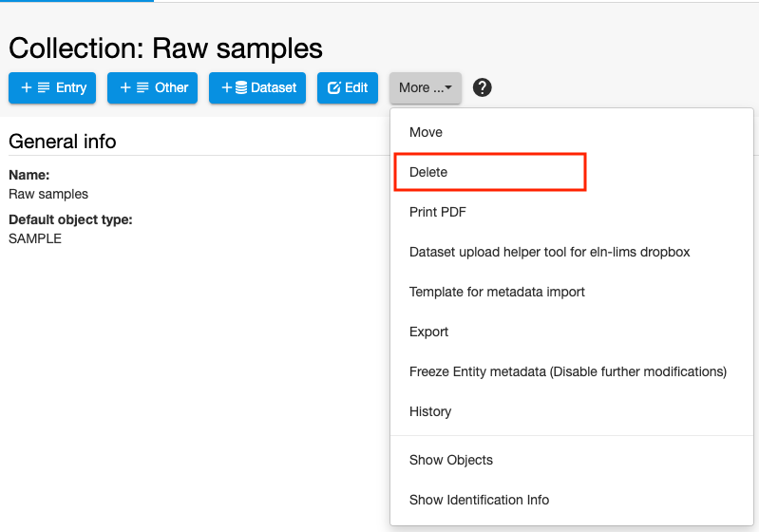Toggle Show Objects entry
This screenshot has height=532, width=759.
572,460
